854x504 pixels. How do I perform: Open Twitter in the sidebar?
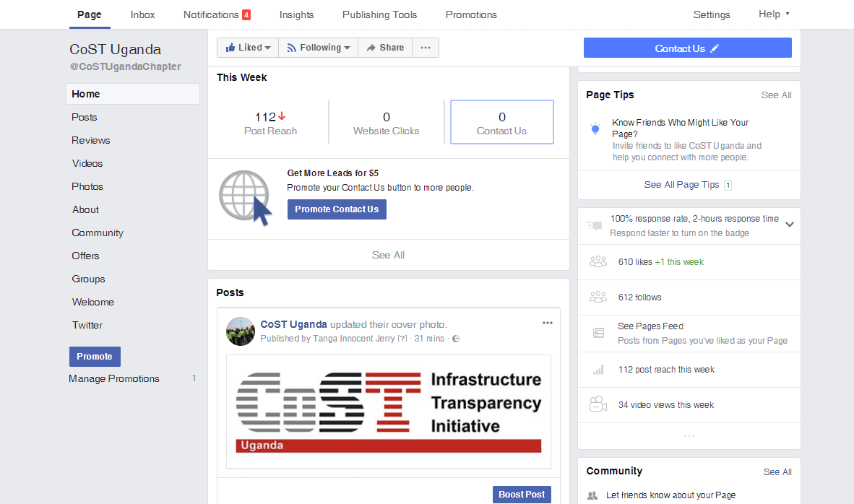tap(87, 326)
